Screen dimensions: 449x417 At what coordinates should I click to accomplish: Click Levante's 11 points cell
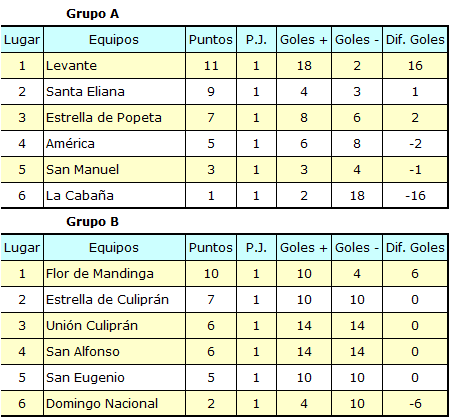click(211, 66)
